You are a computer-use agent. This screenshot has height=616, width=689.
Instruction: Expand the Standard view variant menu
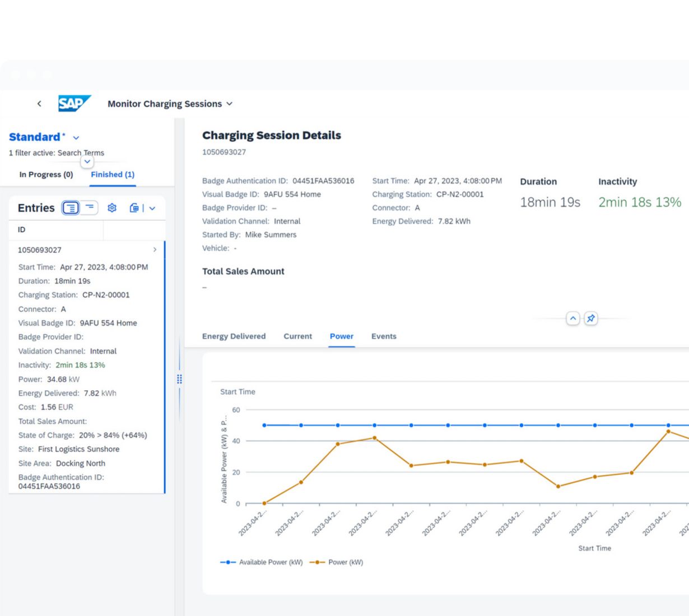(76, 138)
